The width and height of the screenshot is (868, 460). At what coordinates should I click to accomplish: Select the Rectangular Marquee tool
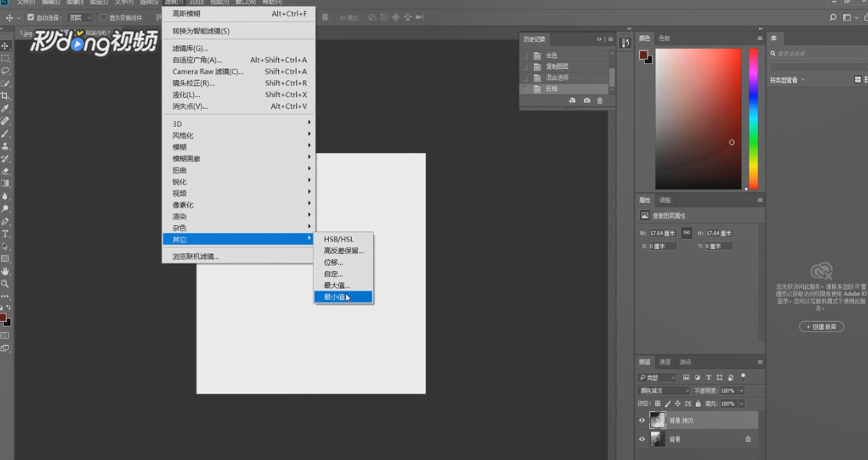tap(5, 58)
